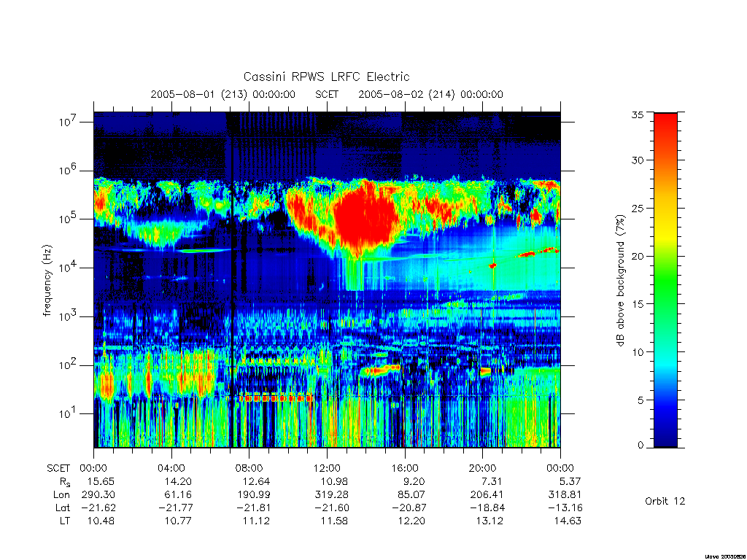Screen dimensions: 747x560
Task: Click the Lon value 206.41
Action: (487, 495)
